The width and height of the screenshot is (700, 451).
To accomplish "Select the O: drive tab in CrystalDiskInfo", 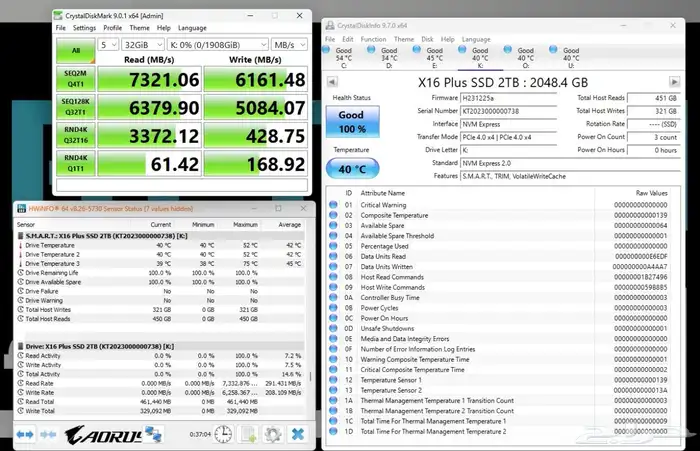I will [x=526, y=58].
